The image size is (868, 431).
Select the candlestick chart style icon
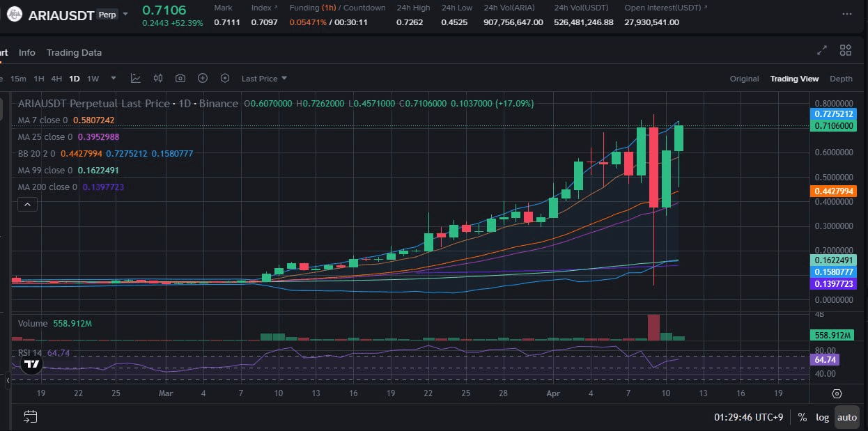(x=158, y=78)
